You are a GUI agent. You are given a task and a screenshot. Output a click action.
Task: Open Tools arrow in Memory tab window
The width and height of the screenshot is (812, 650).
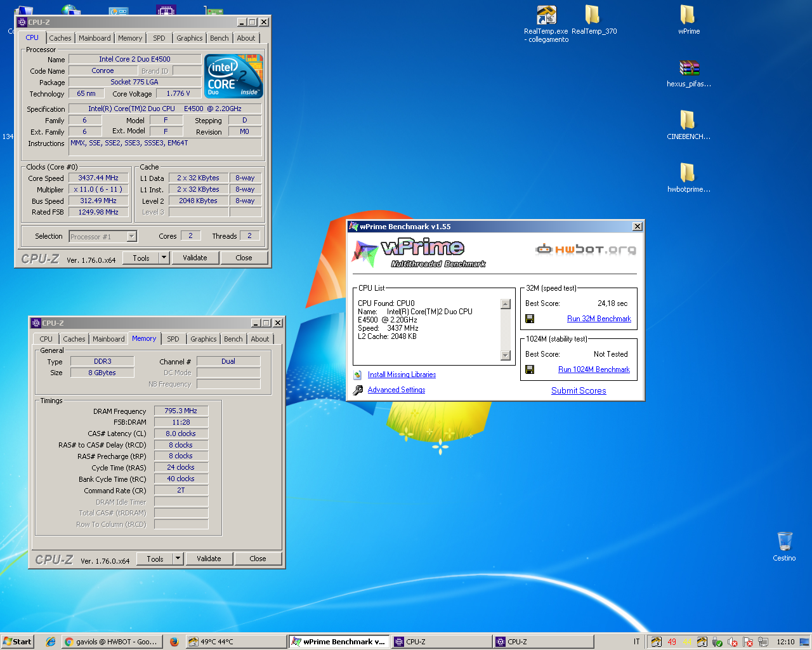178,559
